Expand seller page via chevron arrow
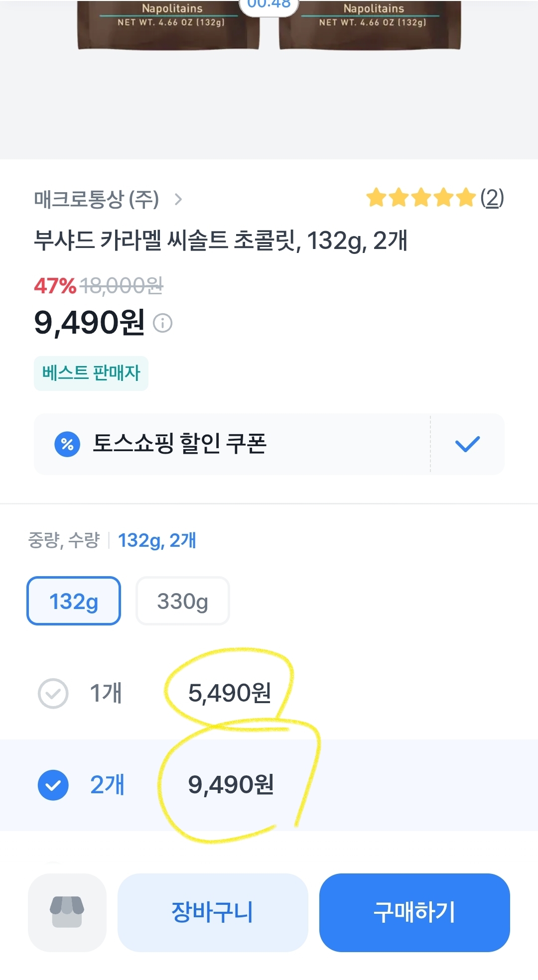The width and height of the screenshot is (538, 980). click(178, 200)
